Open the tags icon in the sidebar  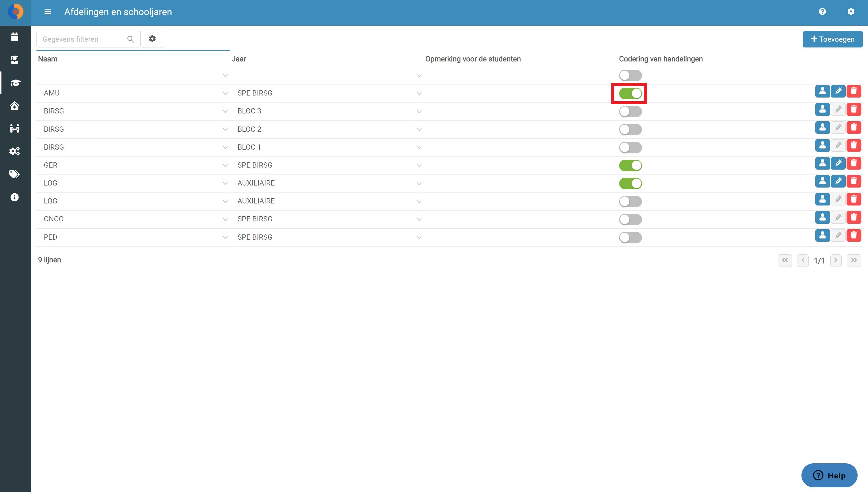(14, 174)
